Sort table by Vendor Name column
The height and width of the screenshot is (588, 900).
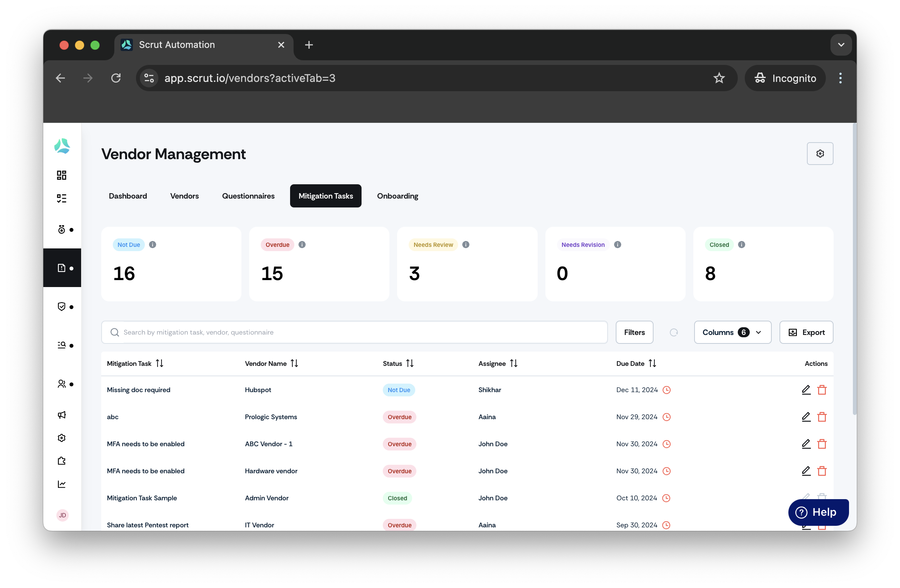(x=294, y=364)
